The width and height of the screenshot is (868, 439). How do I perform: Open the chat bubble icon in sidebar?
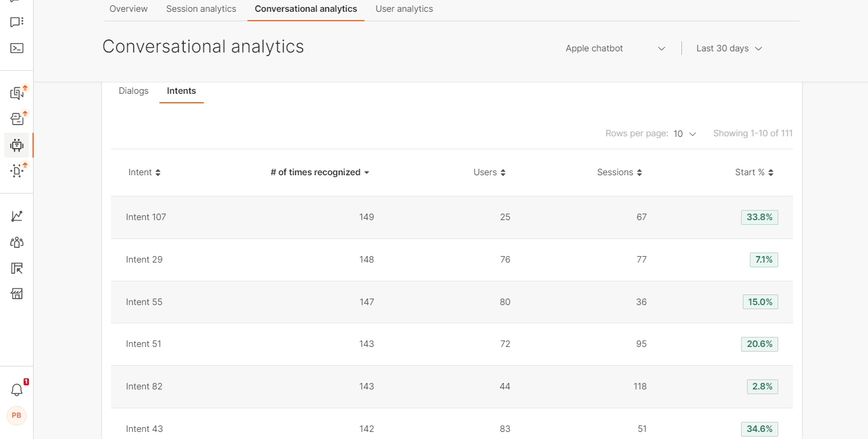(17, 22)
